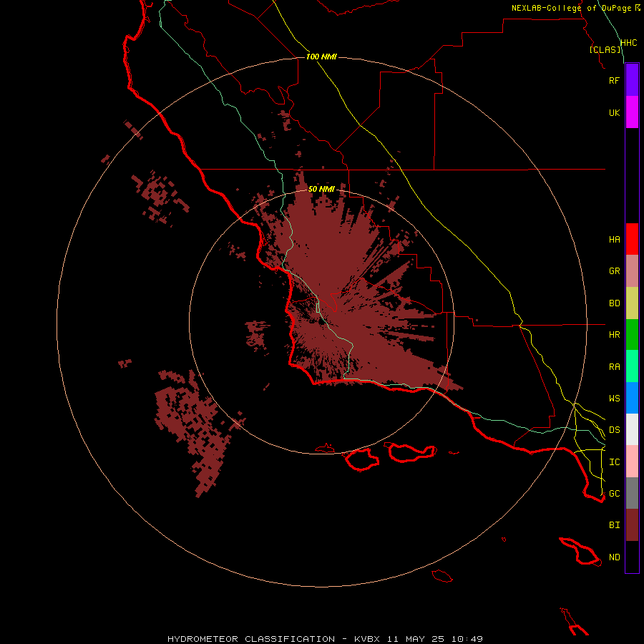Click the ND legend label
The height and width of the screenshot is (644, 644).
click(x=614, y=557)
